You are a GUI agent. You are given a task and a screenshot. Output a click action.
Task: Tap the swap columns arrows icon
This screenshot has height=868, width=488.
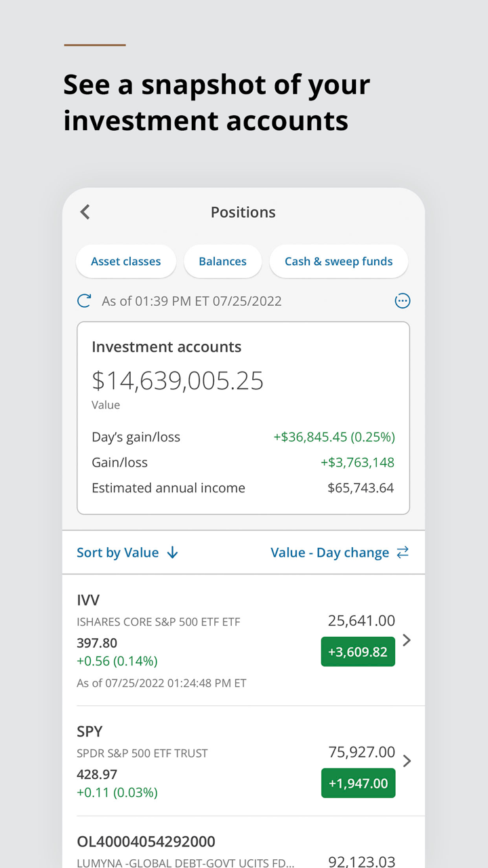coord(403,553)
